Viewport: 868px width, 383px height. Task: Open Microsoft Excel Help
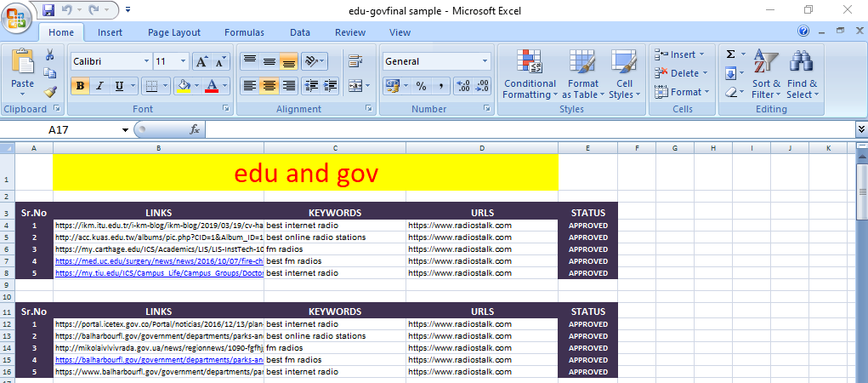803,31
